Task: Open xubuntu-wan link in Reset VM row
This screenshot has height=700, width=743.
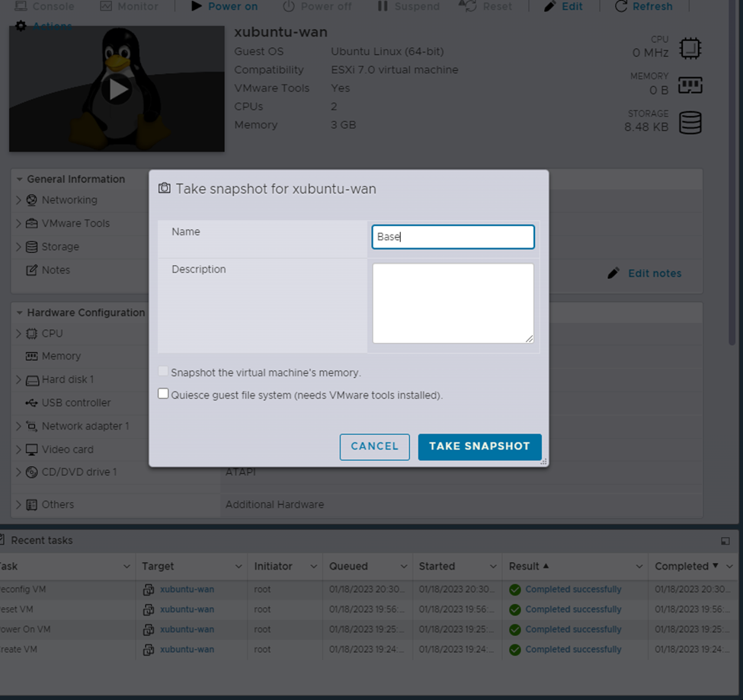Action: click(x=187, y=609)
